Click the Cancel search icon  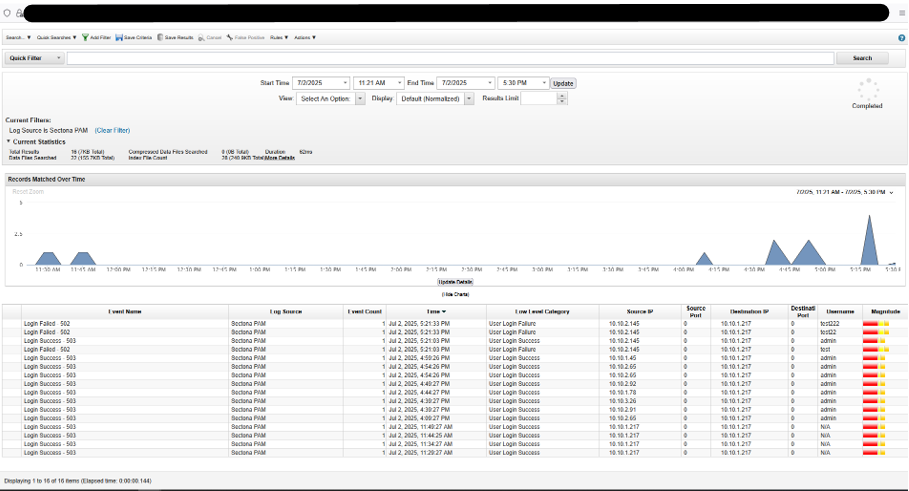202,37
